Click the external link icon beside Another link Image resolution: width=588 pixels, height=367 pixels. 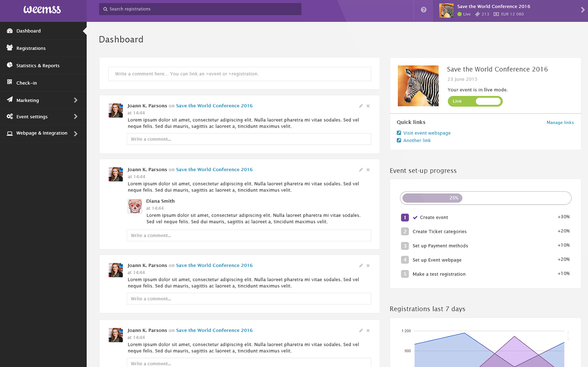pyautogui.click(x=399, y=140)
